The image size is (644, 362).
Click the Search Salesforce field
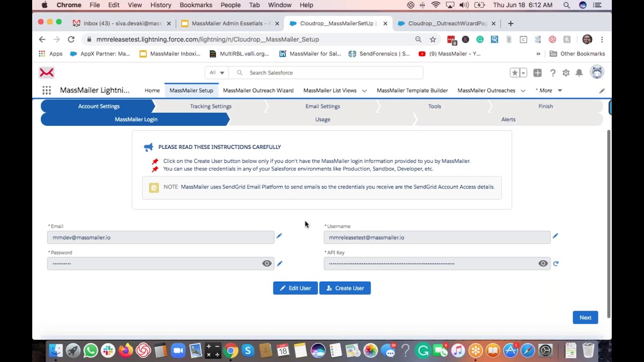tap(326, 73)
